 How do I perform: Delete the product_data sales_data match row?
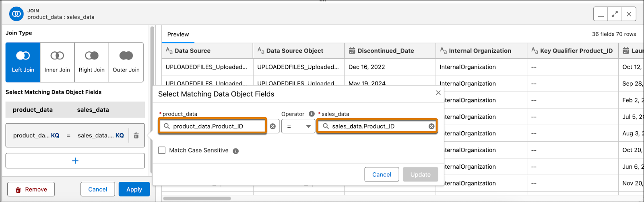coord(136,136)
